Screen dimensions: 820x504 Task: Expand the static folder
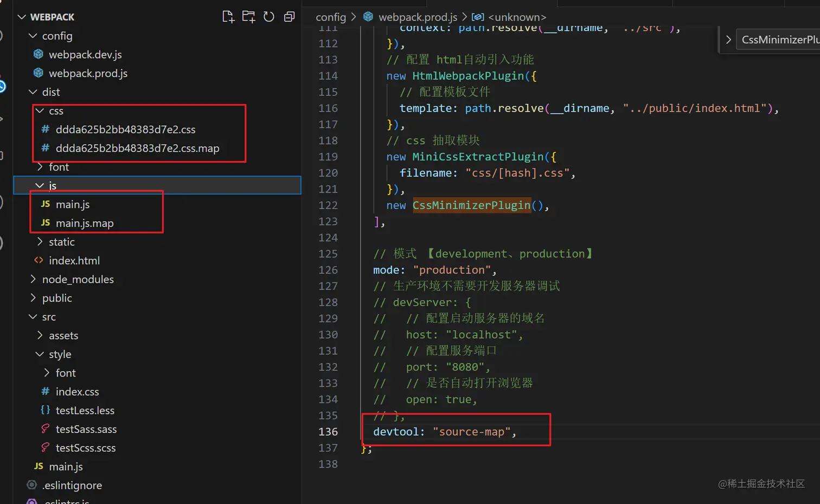[x=40, y=242]
